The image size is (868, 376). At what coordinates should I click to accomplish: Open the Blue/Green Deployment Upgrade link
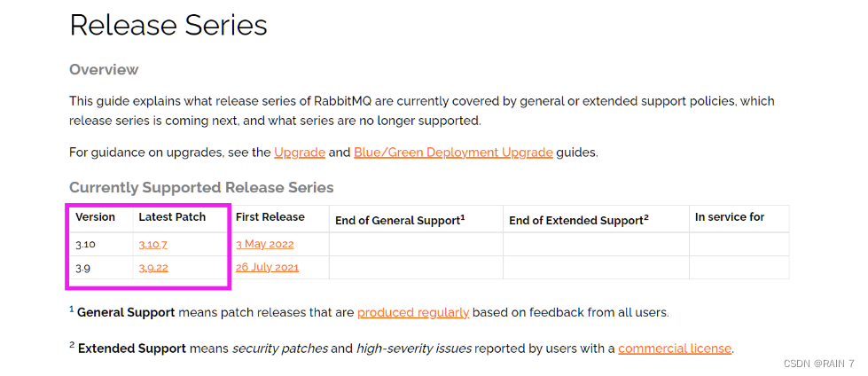(453, 153)
